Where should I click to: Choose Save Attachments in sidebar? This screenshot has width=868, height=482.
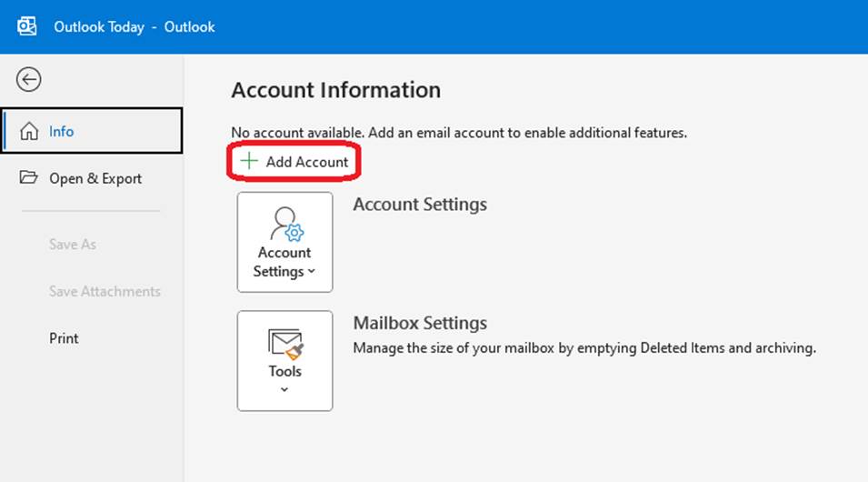point(105,291)
